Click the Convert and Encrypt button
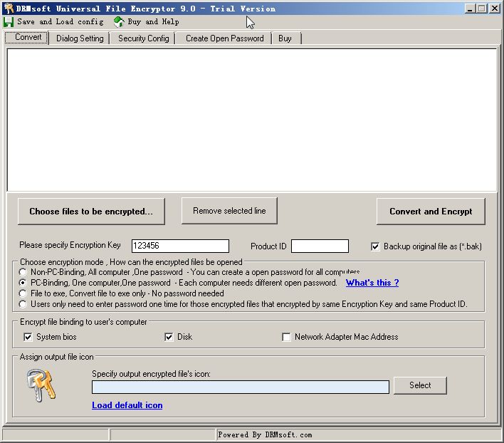 coord(431,212)
